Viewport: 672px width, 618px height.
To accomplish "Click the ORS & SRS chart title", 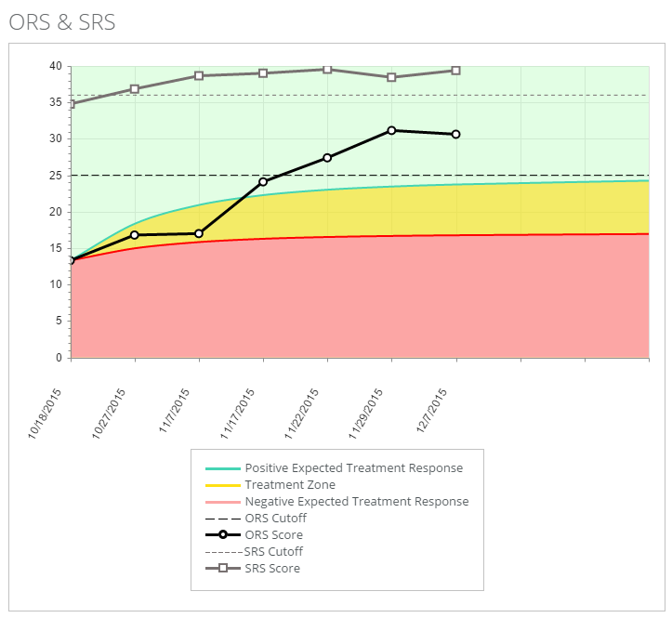I will tap(62, 22).
